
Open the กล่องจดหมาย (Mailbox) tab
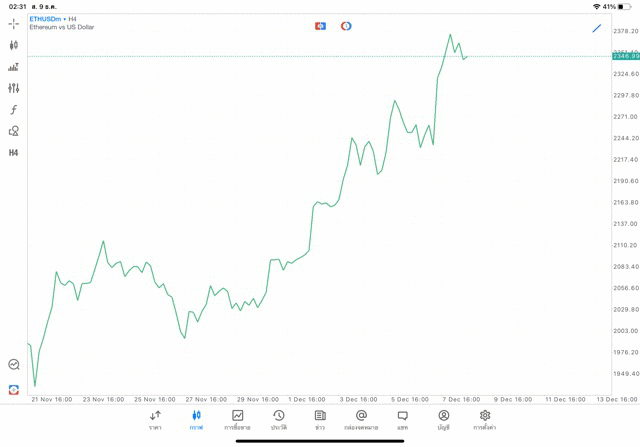(361, 420)
